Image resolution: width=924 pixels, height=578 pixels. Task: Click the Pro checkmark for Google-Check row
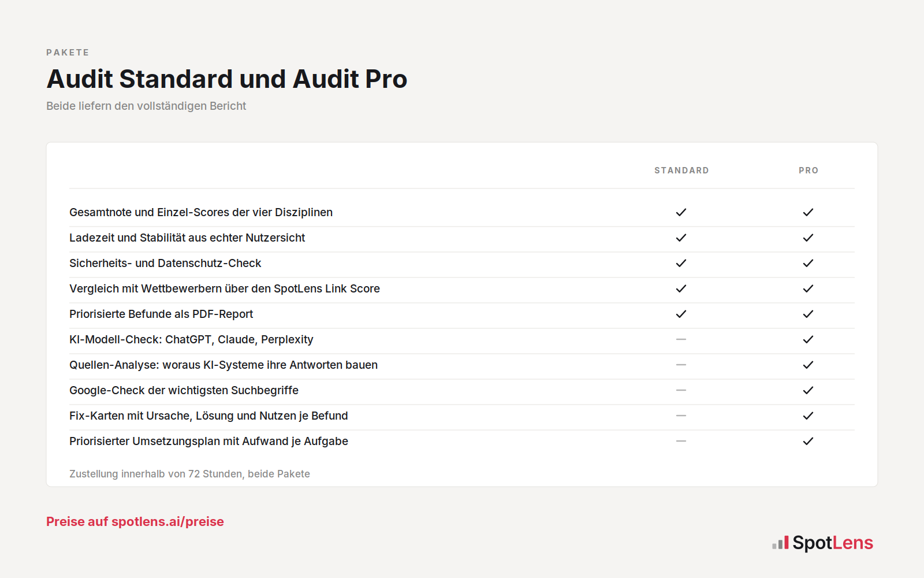[808, 390]
